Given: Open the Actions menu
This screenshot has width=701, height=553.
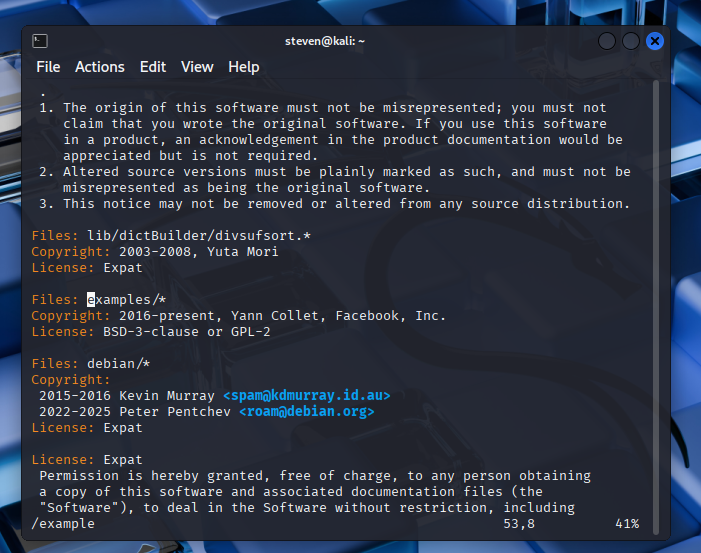Looking at the screenshot, I should point(100,67).
